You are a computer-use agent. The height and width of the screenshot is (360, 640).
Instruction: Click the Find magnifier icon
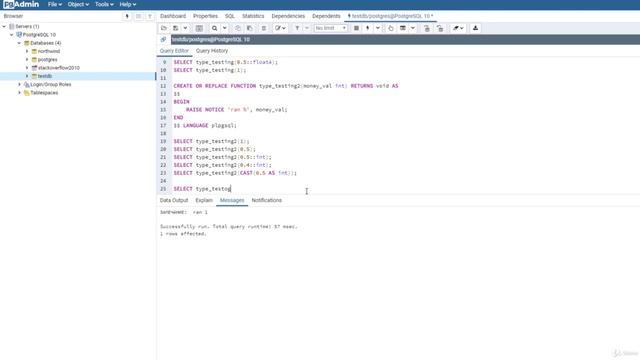coord(214,28)
